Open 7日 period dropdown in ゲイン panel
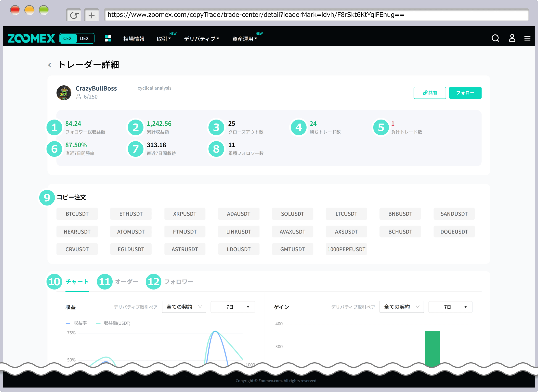 click(450, 307)
